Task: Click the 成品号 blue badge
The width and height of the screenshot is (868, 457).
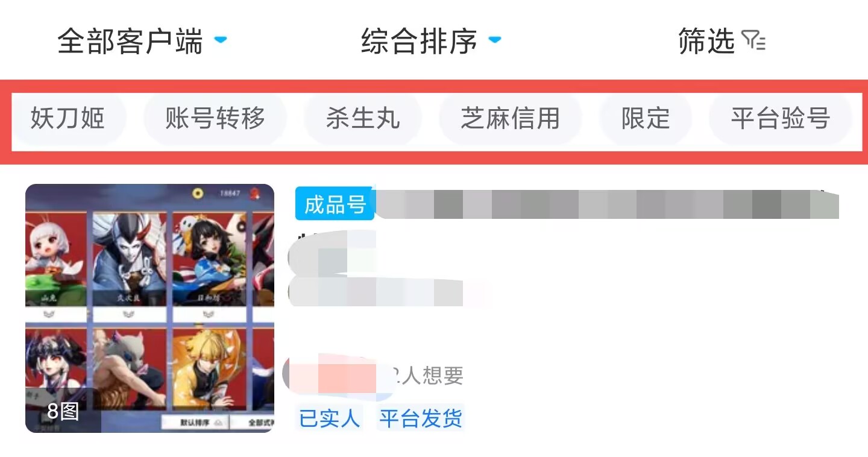Action: [x=335, y=204]
